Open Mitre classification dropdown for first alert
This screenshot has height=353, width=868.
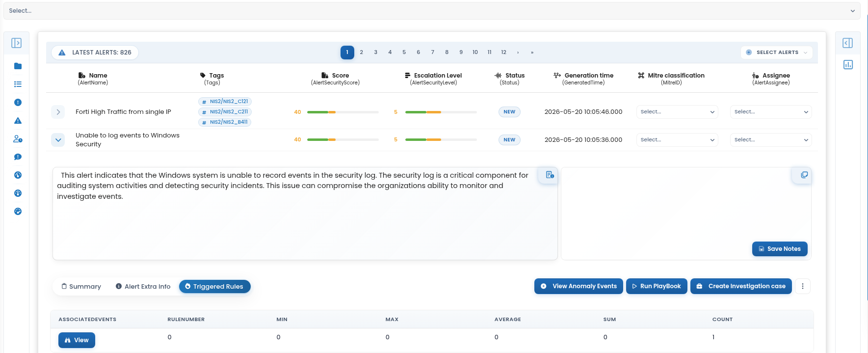pos(677,112)
